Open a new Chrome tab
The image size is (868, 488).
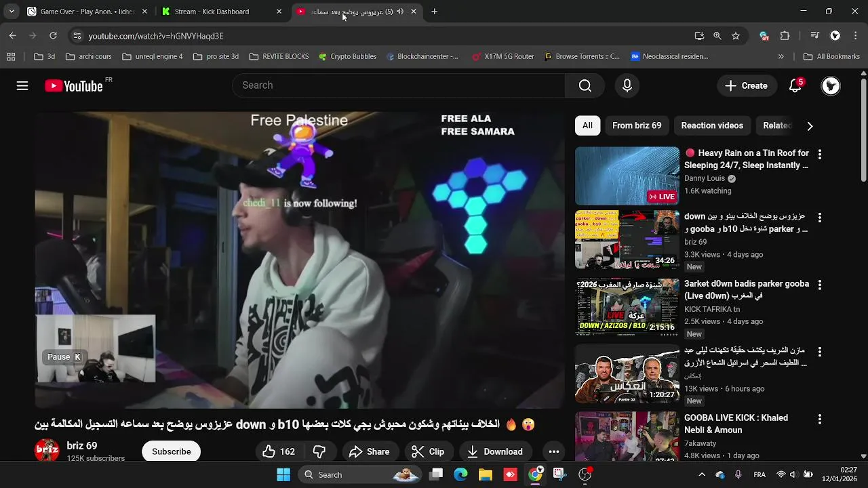click(x=435, y=12)
